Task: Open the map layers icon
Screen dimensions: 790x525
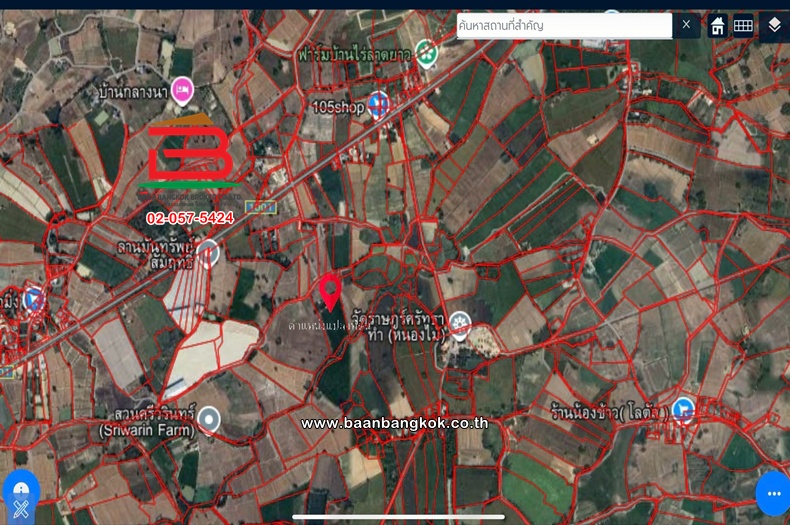Action: [x=774, y=26]
